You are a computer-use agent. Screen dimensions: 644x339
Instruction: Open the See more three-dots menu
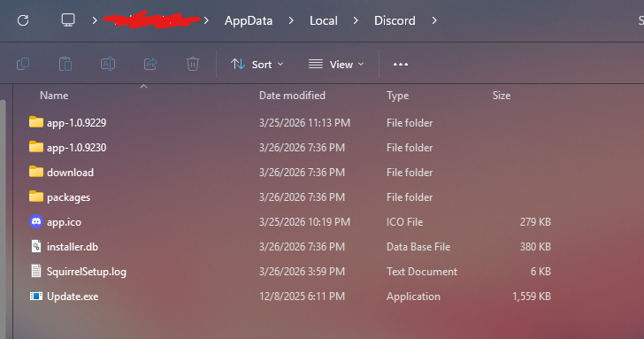[401, 64]
